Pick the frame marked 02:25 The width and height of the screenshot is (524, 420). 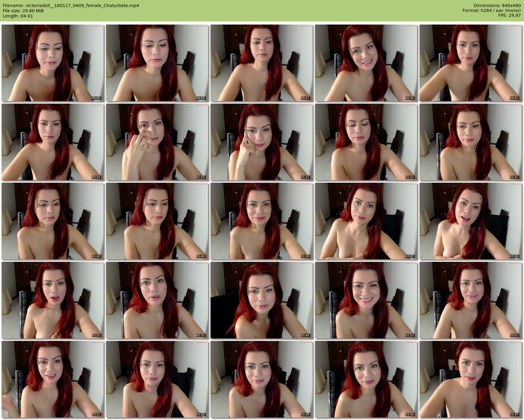tap(53, 300)
